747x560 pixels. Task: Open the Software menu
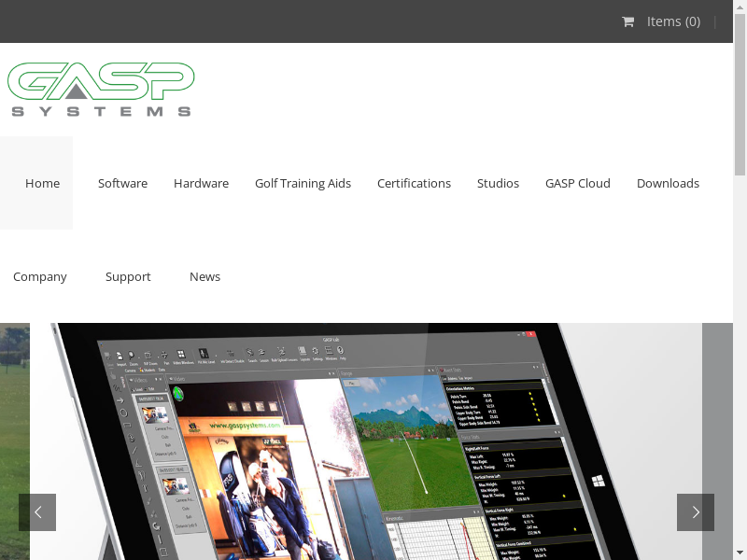click(x=122, y=183)
